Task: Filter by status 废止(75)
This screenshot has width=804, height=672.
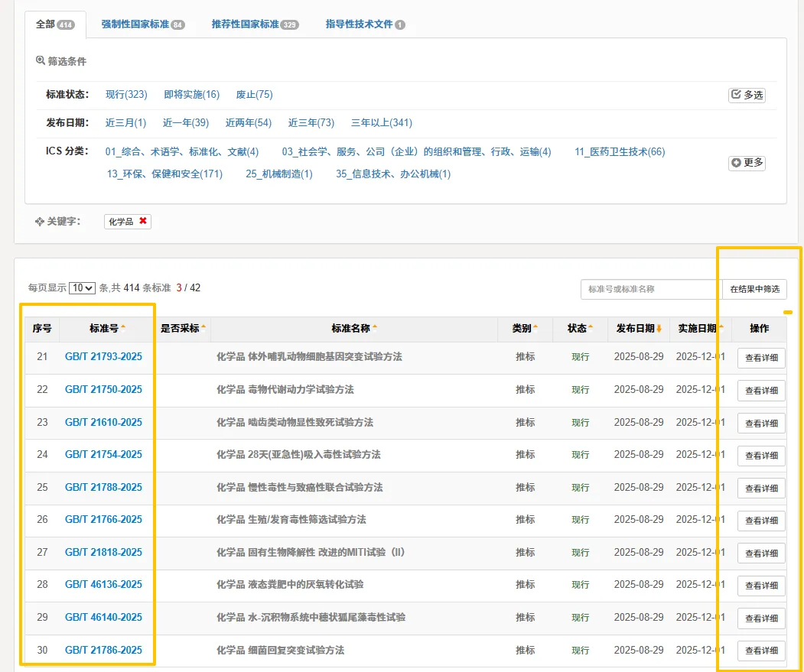Action: tap(254, 94)
